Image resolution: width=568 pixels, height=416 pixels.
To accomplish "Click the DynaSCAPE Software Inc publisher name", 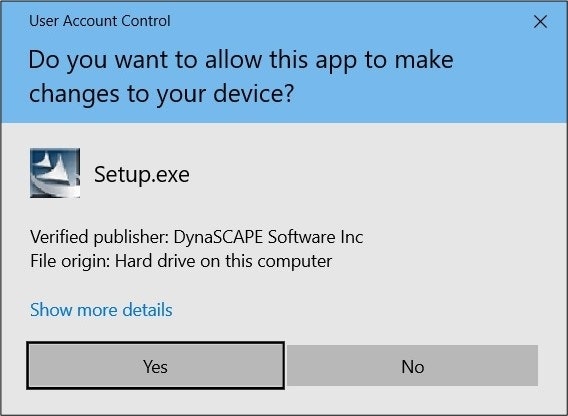I will [268, 237].
